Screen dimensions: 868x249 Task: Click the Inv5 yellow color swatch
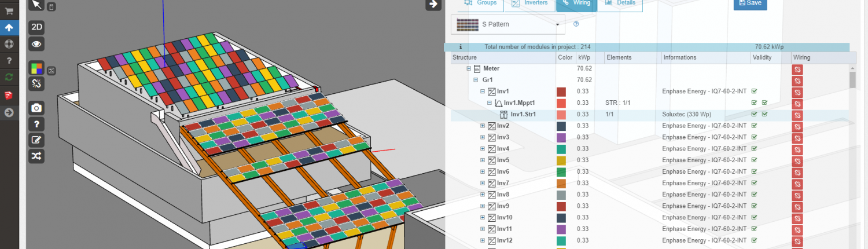click(x=561, y=160)
